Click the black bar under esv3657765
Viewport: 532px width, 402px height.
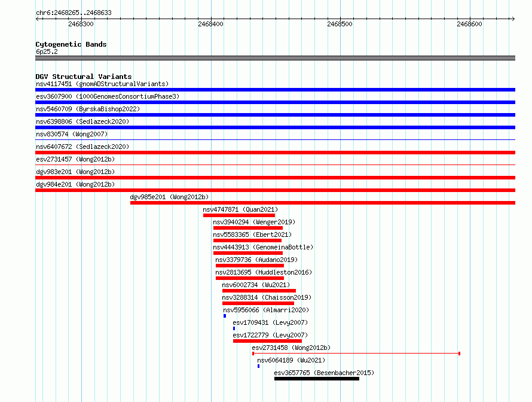pyautogui.click(x=317, y=379)
